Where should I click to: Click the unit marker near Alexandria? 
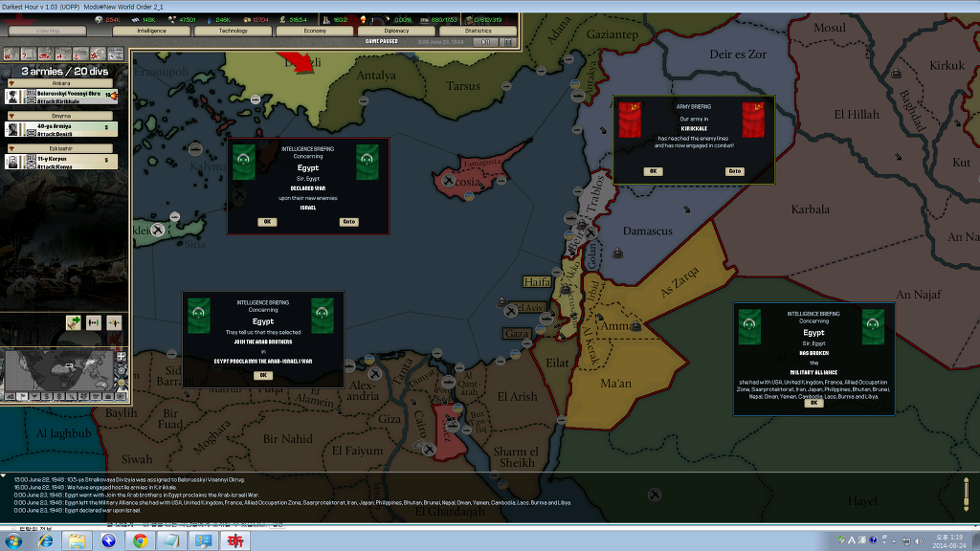coord(374,374)
